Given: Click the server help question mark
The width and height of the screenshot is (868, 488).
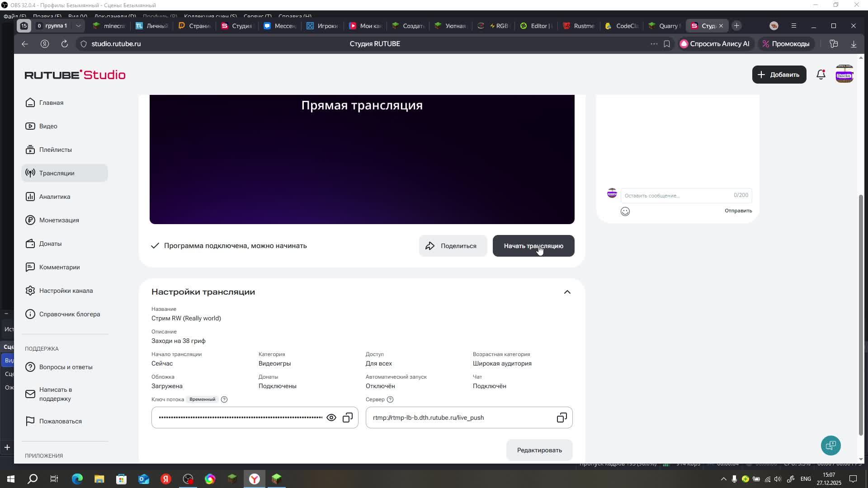Looking at the screenshot, I should point(390,399).
